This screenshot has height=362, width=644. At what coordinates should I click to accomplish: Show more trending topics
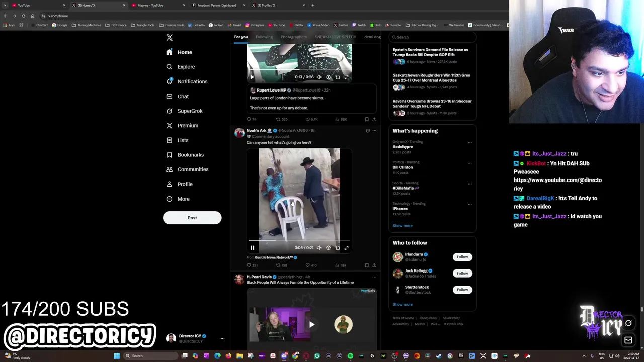click(403, 226)
